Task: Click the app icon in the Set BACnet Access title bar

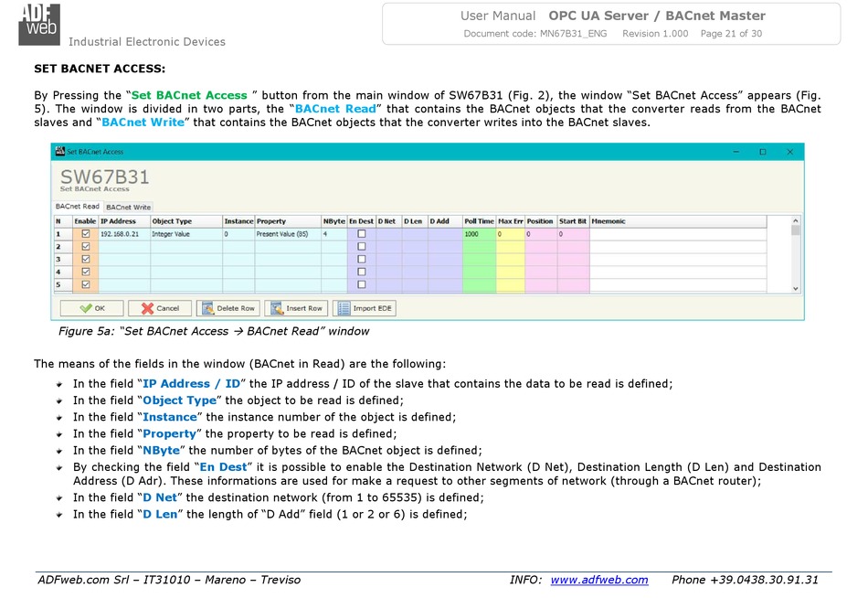Action: [x=59, y=151]
